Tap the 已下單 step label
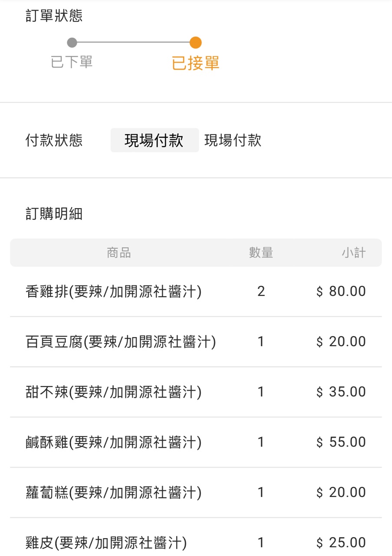Image resolution: width=392 pixels, height=556 pixels. 72,62
